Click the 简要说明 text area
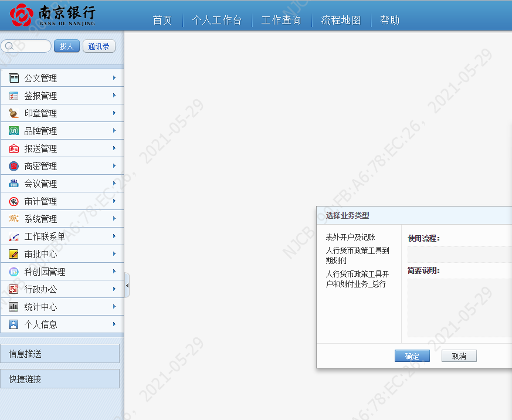The height and width of the screenshot is (420, 512). point(460,308)
